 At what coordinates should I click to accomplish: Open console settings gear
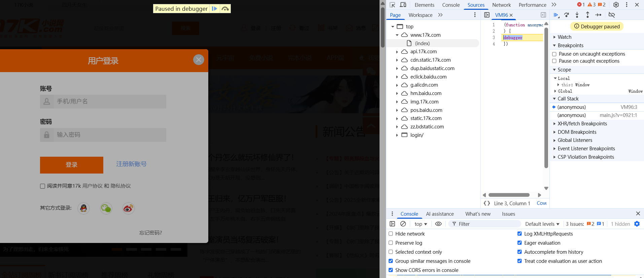637,224
